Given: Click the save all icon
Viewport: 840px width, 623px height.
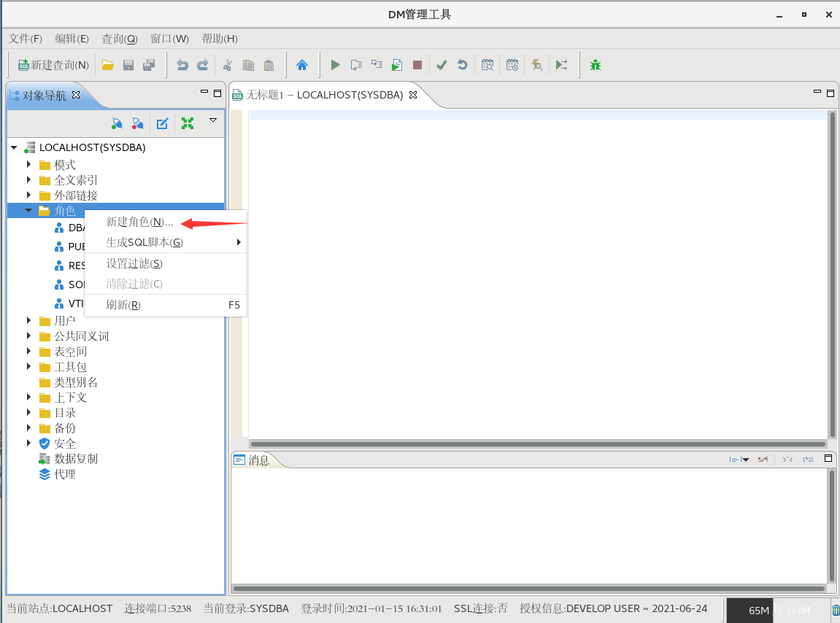Looking at the screenshot, I should tap(149, 66).
